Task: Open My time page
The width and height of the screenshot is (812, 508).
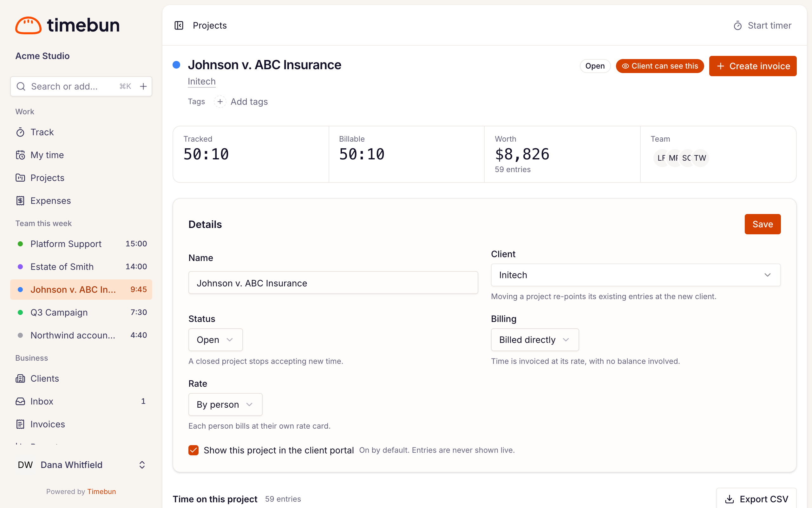Action: 81,155
